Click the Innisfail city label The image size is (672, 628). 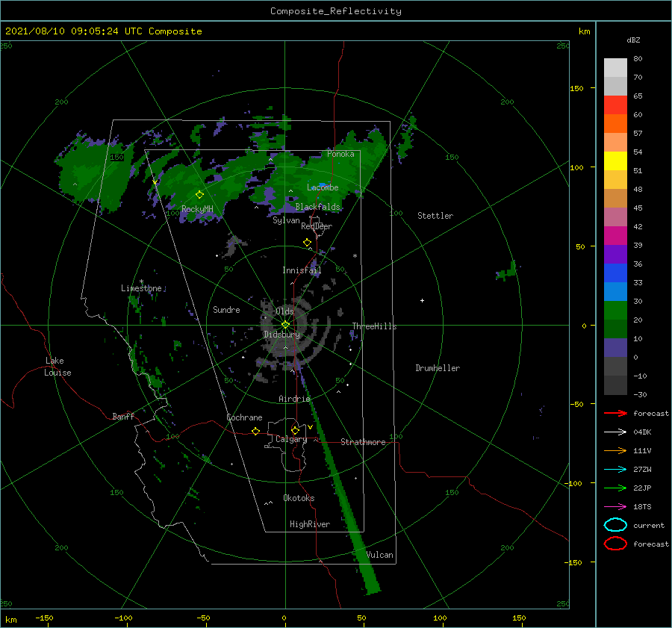302,270
